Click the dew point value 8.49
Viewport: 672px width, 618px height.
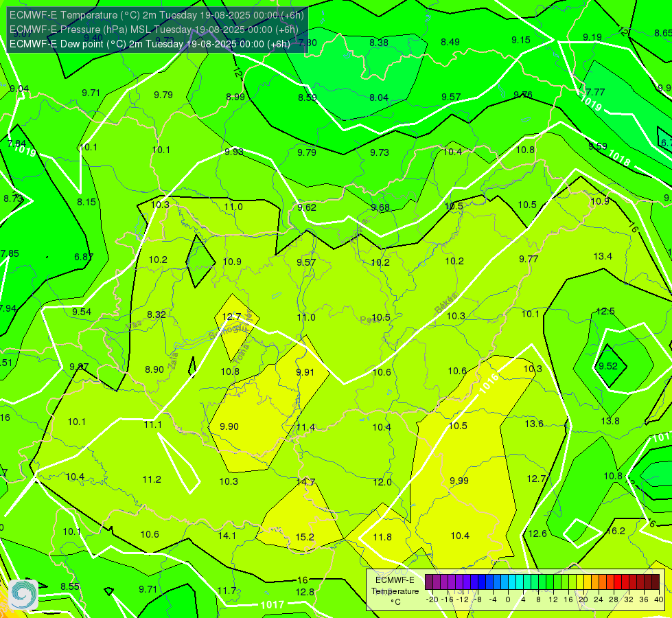(450, 42)
